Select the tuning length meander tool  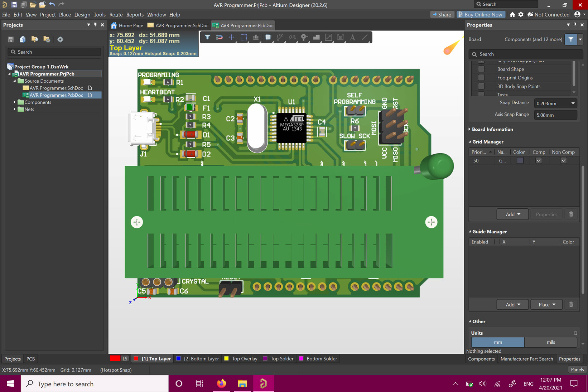coord(292,37)
